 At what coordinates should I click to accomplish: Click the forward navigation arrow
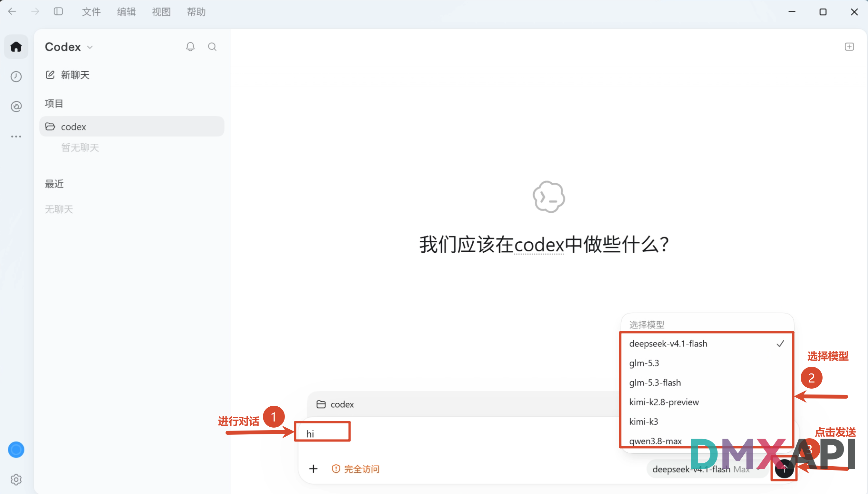(x=35, y=12)
